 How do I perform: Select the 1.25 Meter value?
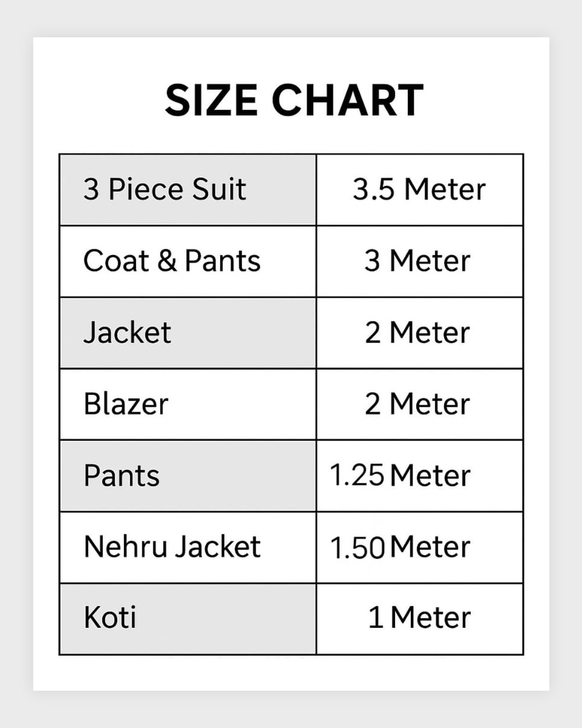click(400, 476)
